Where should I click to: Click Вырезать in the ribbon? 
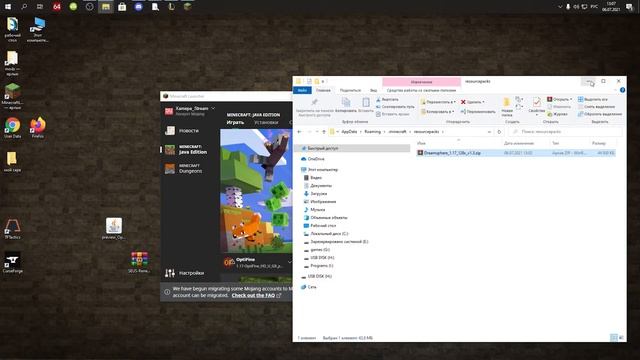[387, 100]
